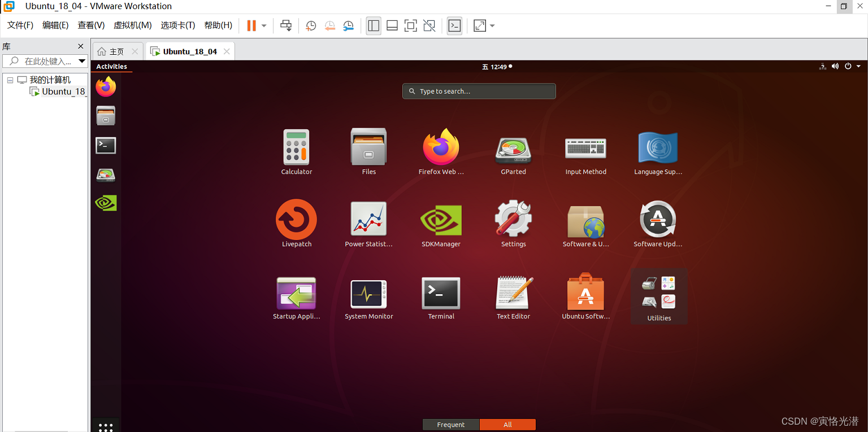Image resolution: width=868 pixels, height=432 pixels.
Task: Click the stretch guest display button
Action: (x=480, y=25)
